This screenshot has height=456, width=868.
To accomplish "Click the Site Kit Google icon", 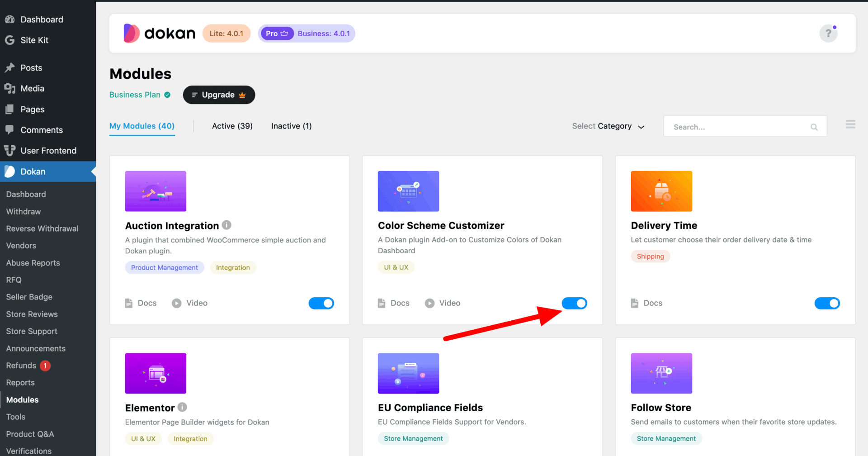I will (9, 40).
